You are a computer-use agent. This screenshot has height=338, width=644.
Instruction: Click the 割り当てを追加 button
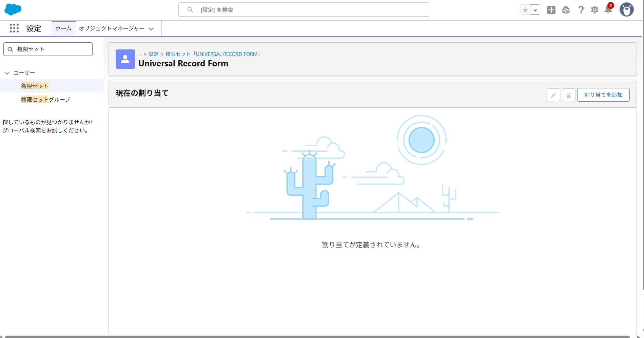click(603, 95)
